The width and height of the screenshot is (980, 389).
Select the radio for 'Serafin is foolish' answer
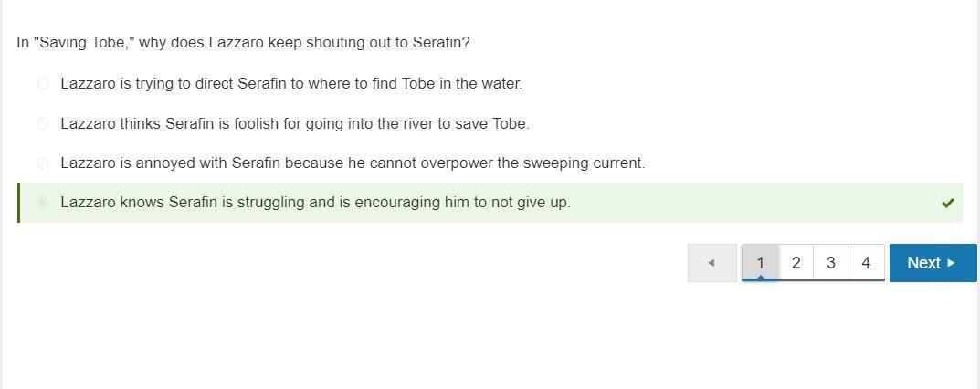[x=42, y=123]
